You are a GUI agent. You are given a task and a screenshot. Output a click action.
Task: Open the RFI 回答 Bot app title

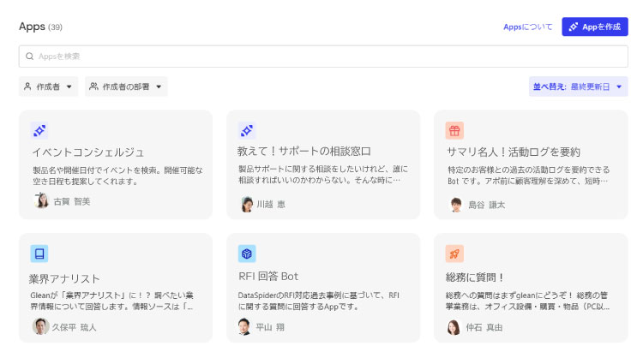pos(268,276)
